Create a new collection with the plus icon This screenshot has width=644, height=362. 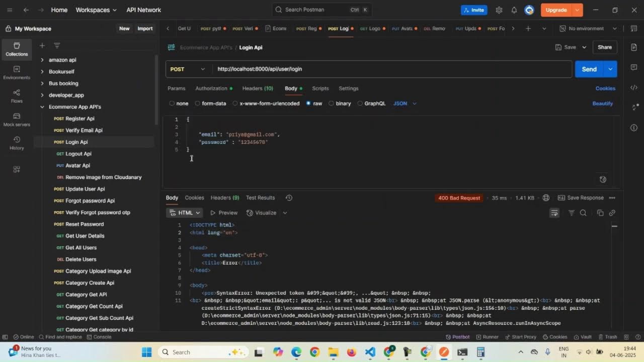coord(42,46)
